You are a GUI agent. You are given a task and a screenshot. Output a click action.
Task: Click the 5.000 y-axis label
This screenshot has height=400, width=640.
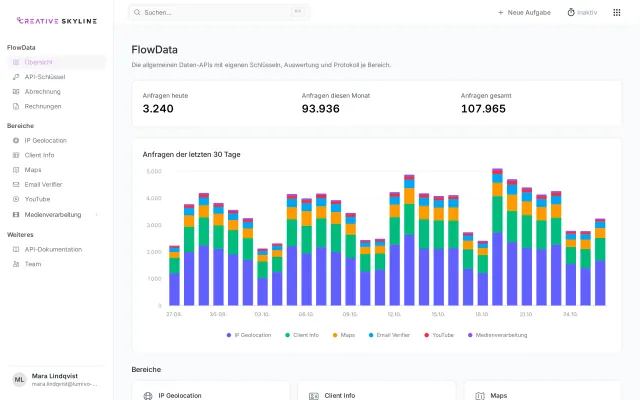tap(154, 171)
